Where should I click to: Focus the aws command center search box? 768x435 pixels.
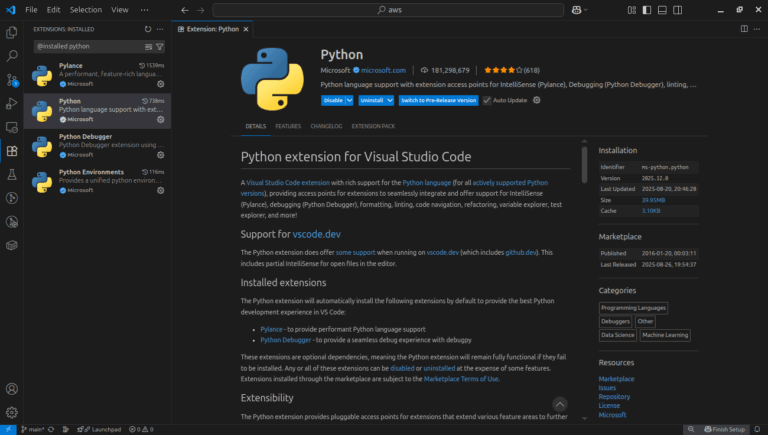click(x=388, y=10)
